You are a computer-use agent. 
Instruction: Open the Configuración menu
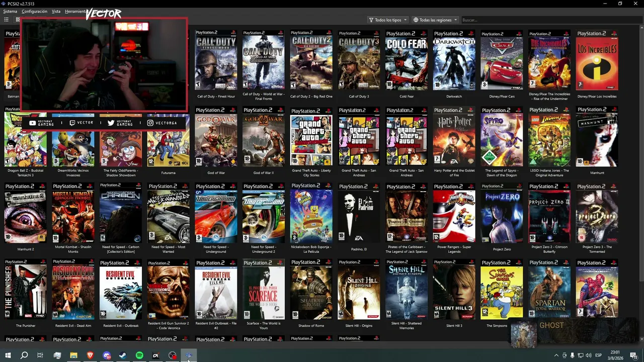tap(34, 11)
